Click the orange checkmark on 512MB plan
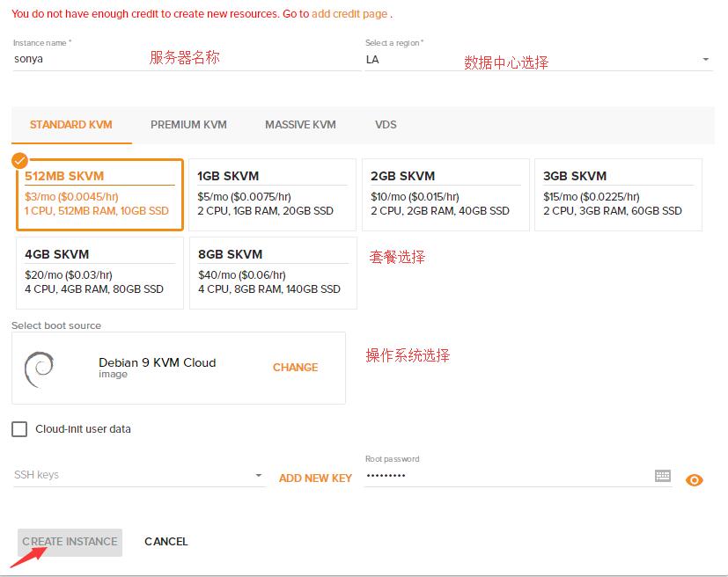Screen dimensions: 728x577 tap(19, 160)
